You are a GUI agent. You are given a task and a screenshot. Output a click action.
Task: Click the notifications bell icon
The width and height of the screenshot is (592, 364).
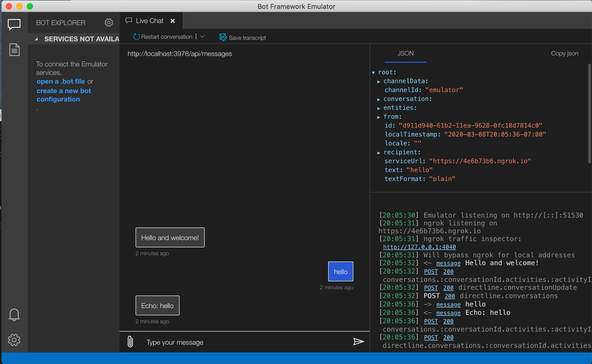tap(14, 315)
